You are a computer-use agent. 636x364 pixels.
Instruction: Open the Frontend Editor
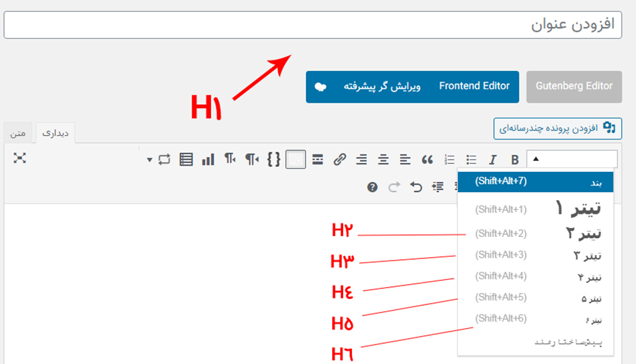474,87
